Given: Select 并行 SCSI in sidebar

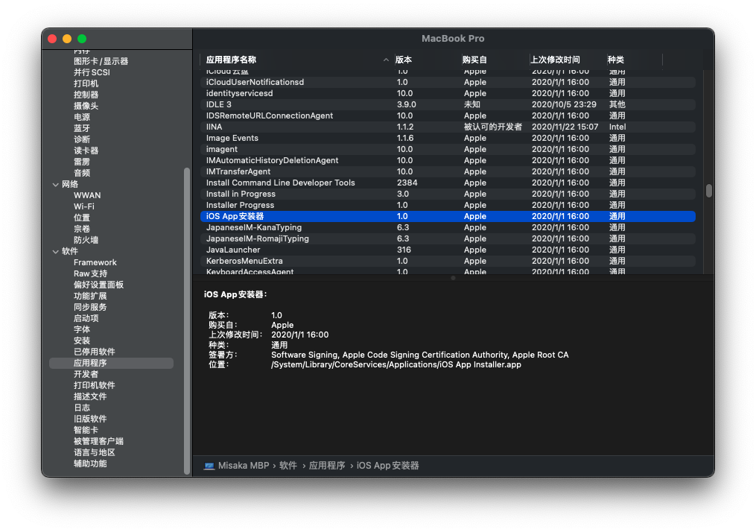Looking at the screenshot, I should pyautogui.click(x=92, y=72).
